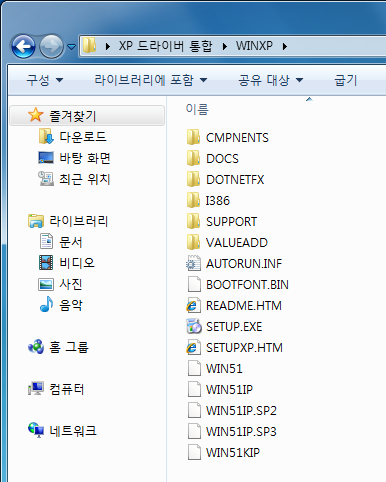Click the 즐겨찾기 star icon
This screenshot has height=482, width=386.
tap(36, 115)
